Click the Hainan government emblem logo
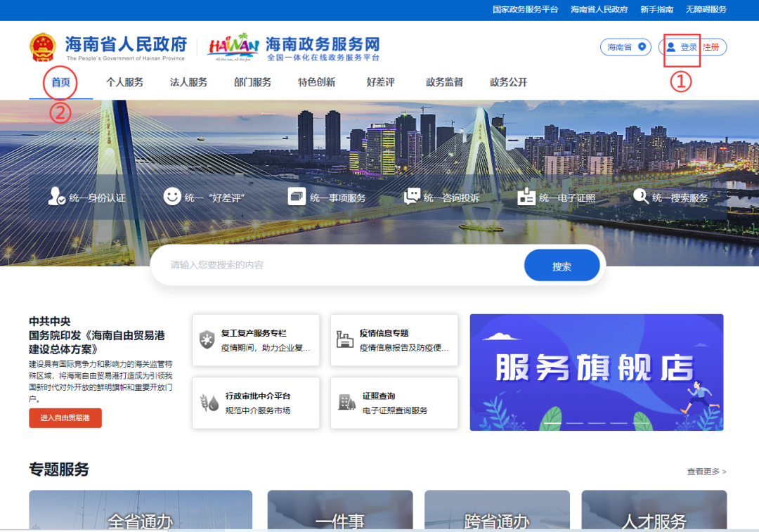 [x=44, y=48]
